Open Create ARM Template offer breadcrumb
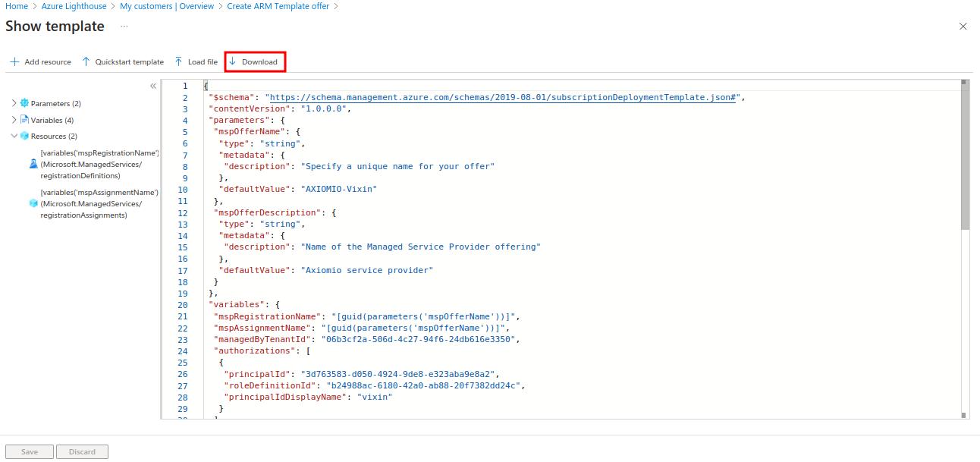The height and width of the screenshot is (462, 980). [278, 6]
